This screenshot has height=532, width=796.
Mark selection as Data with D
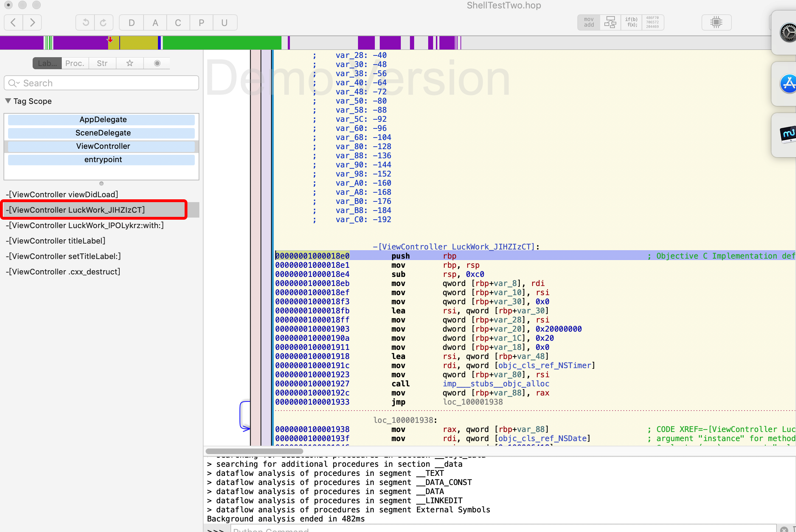click(132, 23)
